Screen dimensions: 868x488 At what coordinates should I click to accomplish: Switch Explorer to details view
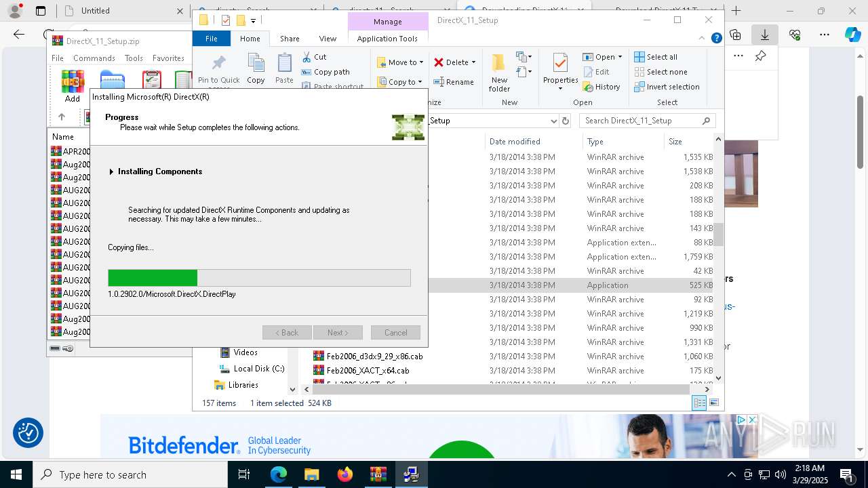(x=699, y=403)
